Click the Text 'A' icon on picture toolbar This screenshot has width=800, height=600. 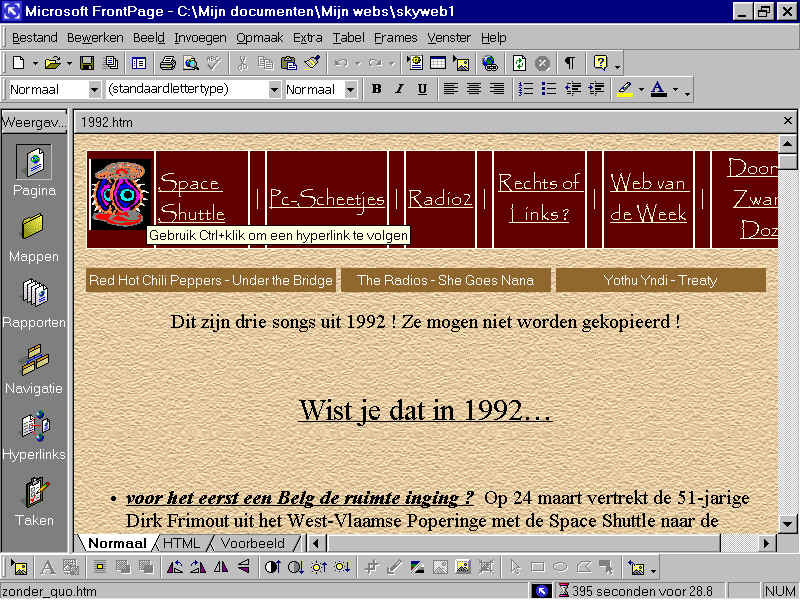[x=47, y=567]
